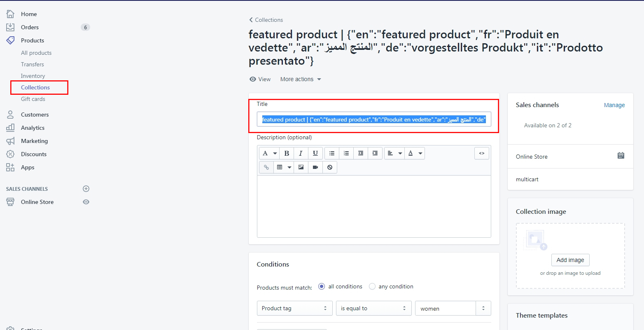Viewport: 644px width, 330px height.
Task: Click inside the Title input field
Action: pos(374,119)
